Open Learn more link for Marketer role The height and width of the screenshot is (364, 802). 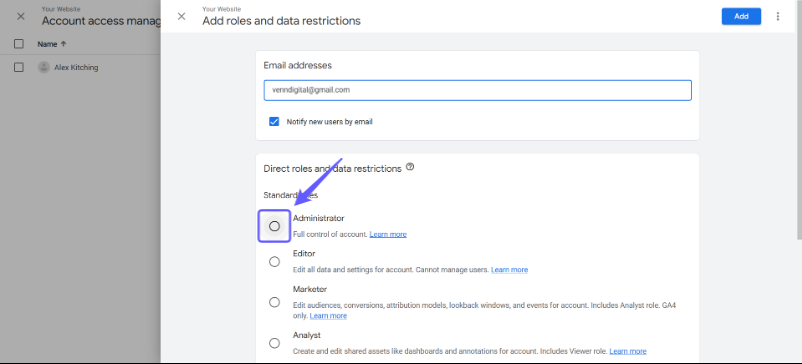coord(328,316)
